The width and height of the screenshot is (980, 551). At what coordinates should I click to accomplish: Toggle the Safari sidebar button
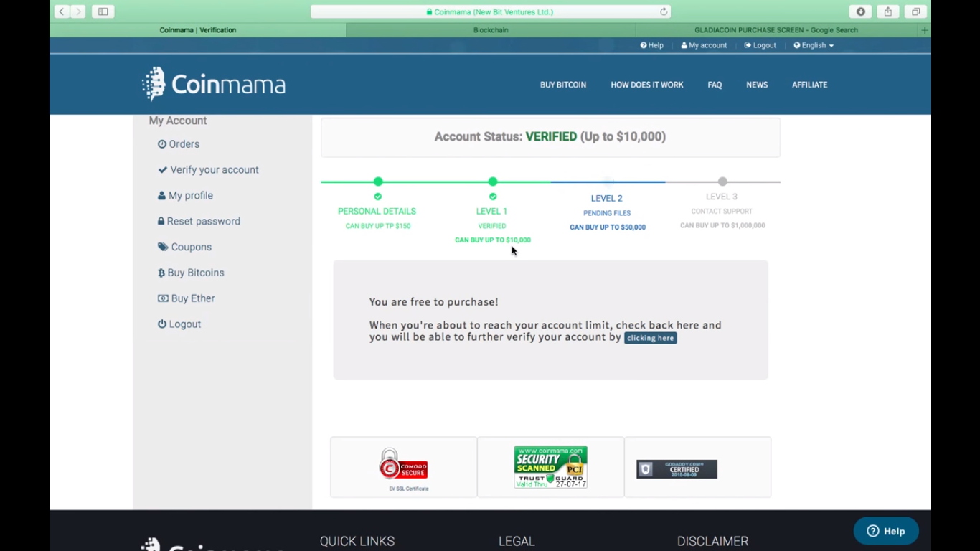[x=103, y=11]
